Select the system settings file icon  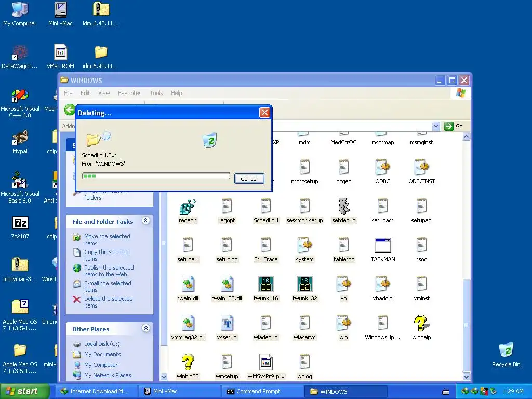pos(304,245)
